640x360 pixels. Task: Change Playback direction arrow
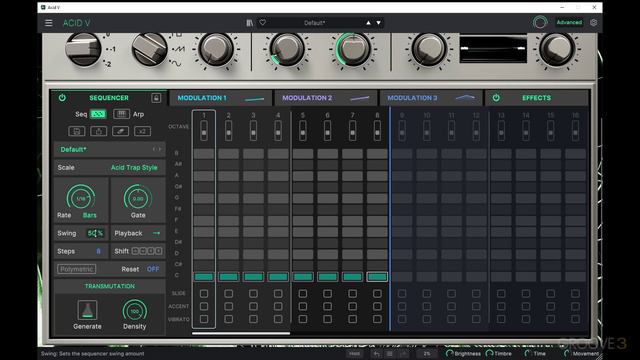coord(156,233)
